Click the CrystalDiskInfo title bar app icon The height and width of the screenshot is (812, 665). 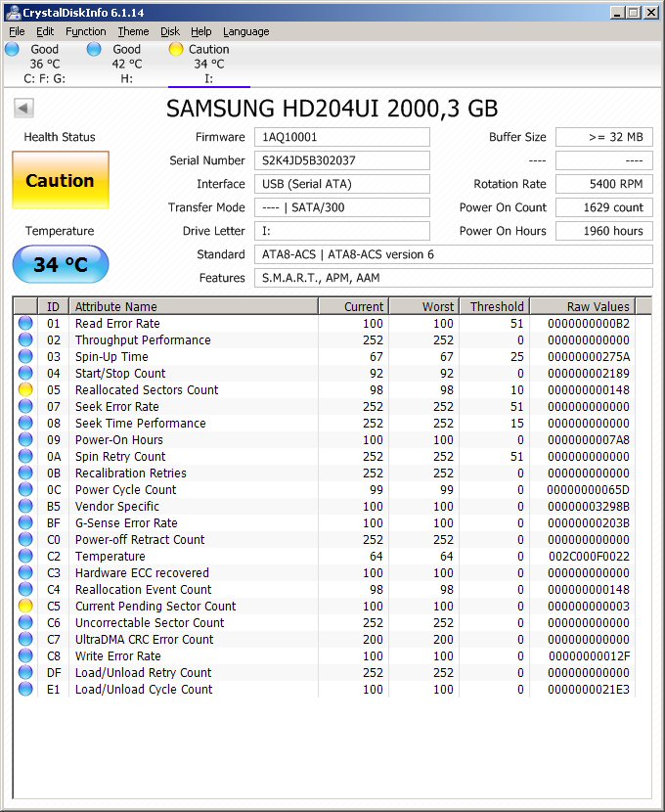click(14, 13)
